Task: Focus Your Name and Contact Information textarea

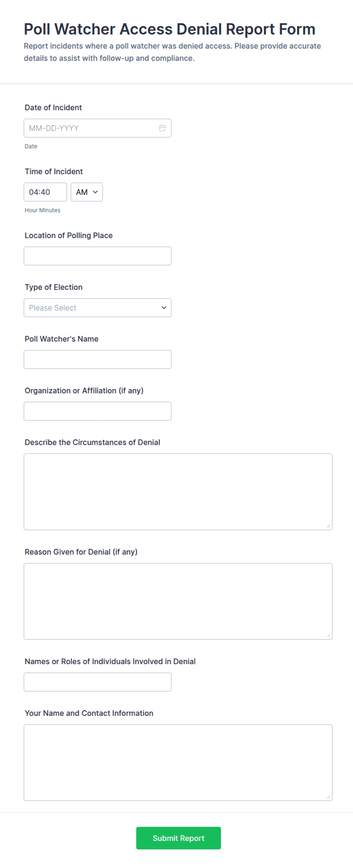Action: pyautogui.click(x=178, y=763)
